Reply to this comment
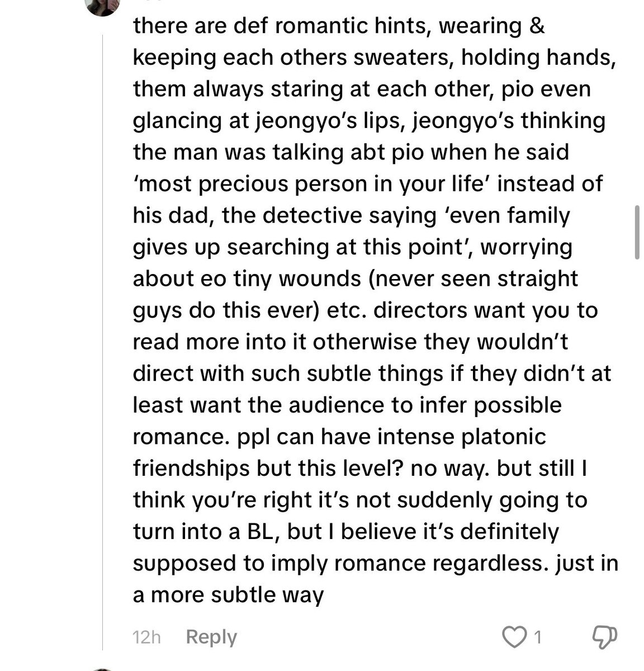Image resolution: width=644 pixels, height=671 pixels. coord(211,637)
